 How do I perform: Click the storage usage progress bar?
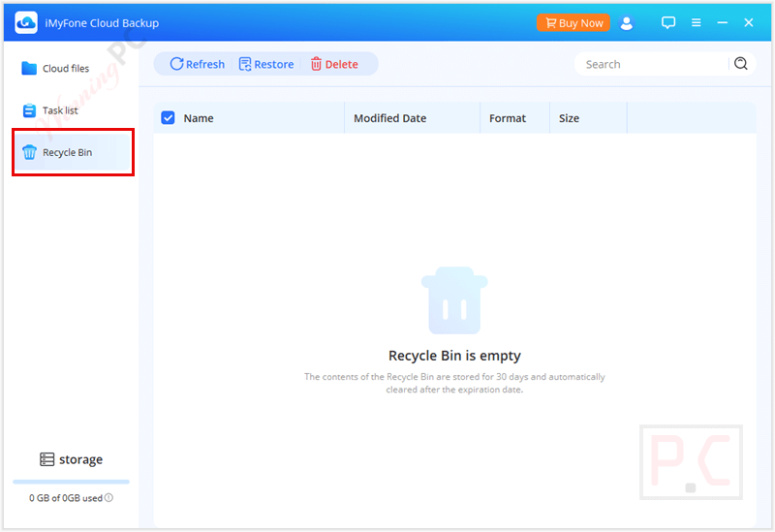[71, 481]
